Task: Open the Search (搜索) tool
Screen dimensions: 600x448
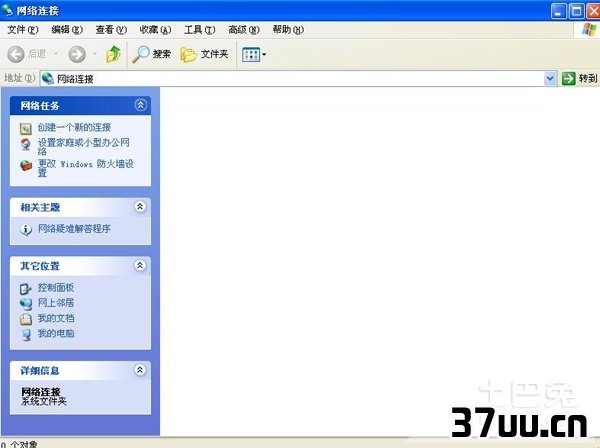Action: 152,54
